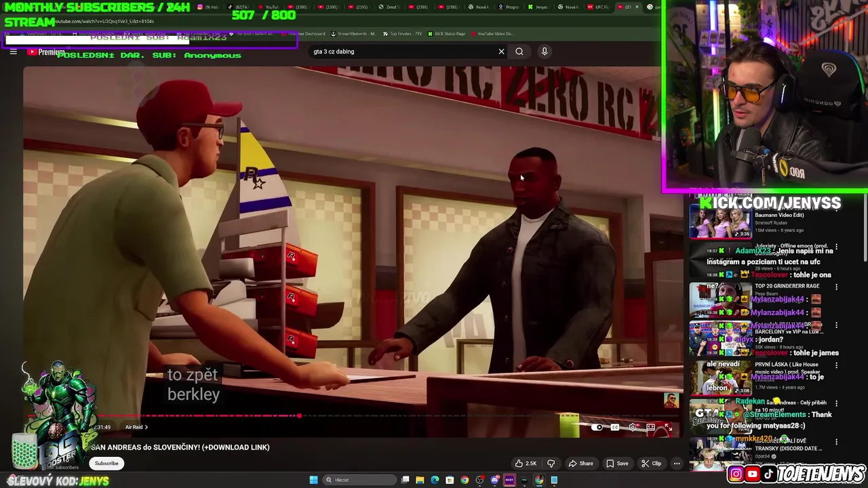
Task: Create a Clip from this video
Action: click(x=652, y=464)
